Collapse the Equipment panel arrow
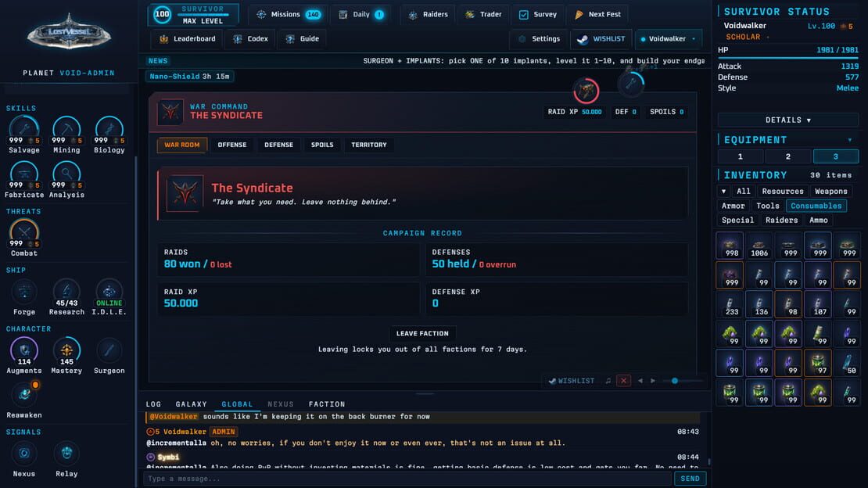The height and width of the screenshot is (488, 868). [x=850, y=140]
